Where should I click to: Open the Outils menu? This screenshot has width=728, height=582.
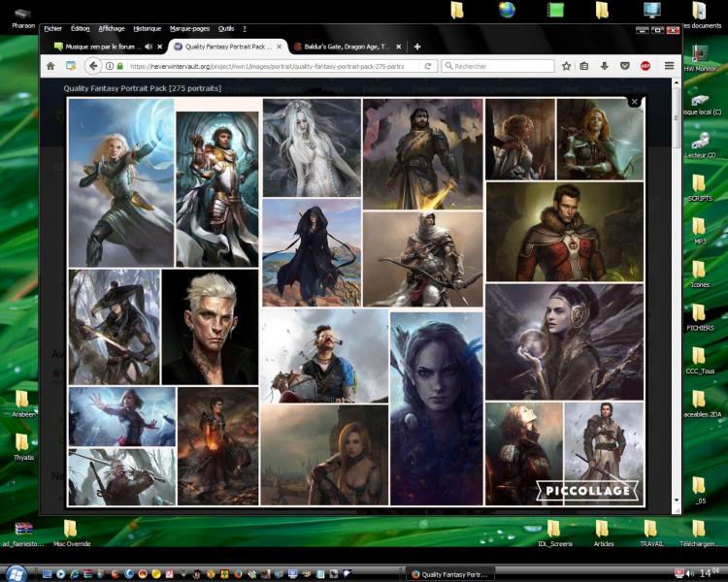point(226,29)
